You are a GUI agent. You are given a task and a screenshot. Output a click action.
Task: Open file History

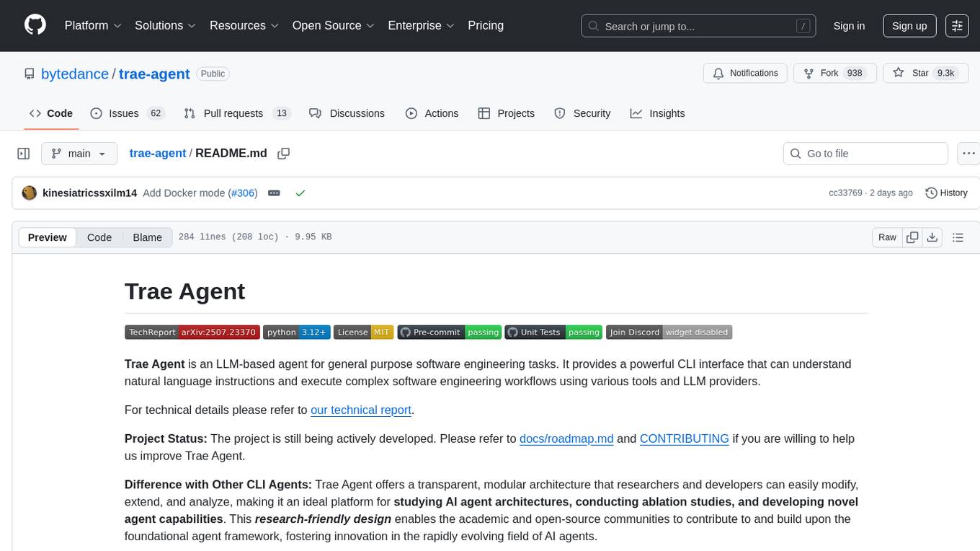(x=946, y=193)
